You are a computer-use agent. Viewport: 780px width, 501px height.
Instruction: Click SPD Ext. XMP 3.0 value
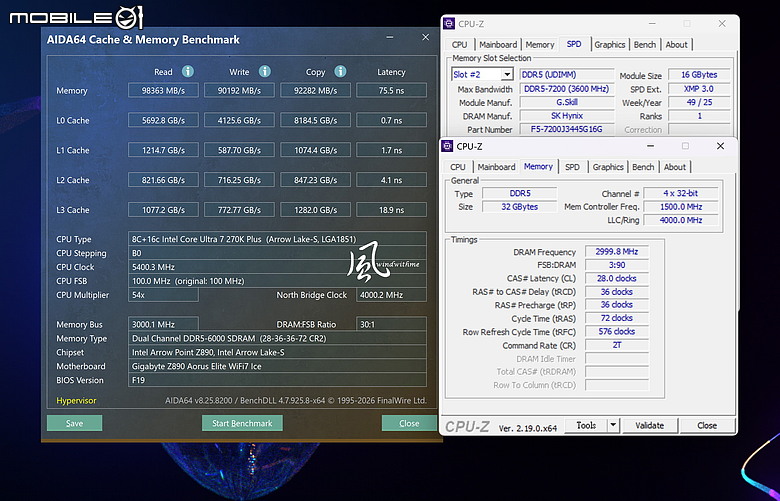pyautogui.click(x=699, y=89)
